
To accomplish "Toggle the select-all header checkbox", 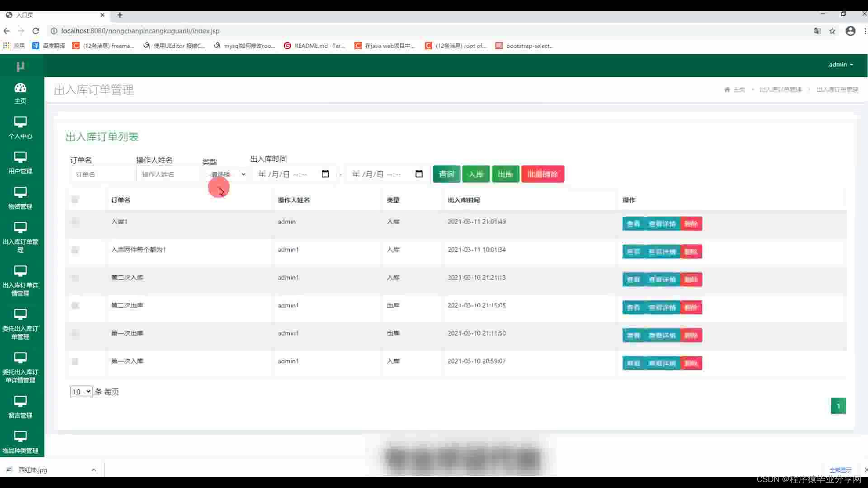I will click(75, 199).
